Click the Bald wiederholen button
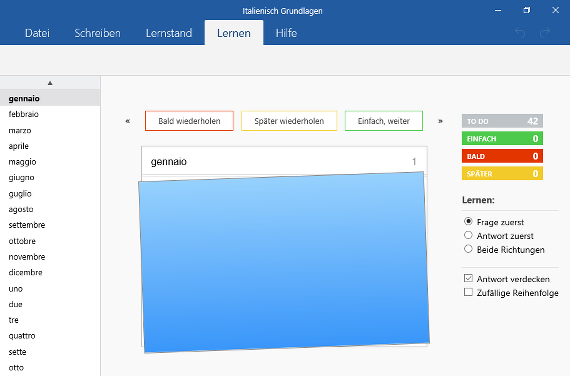Image resolution: width=570 pixels, height=376 pixels. [x=189, y=121]
